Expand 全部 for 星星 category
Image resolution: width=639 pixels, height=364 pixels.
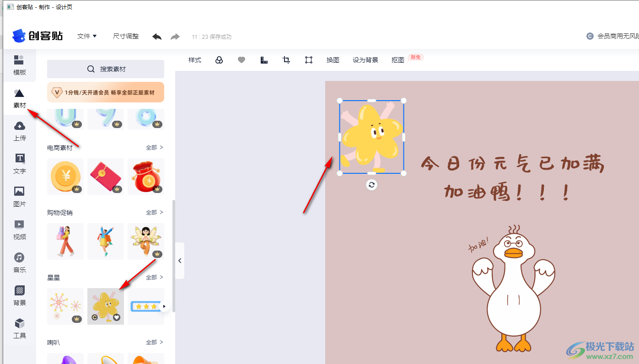(155, 278)
